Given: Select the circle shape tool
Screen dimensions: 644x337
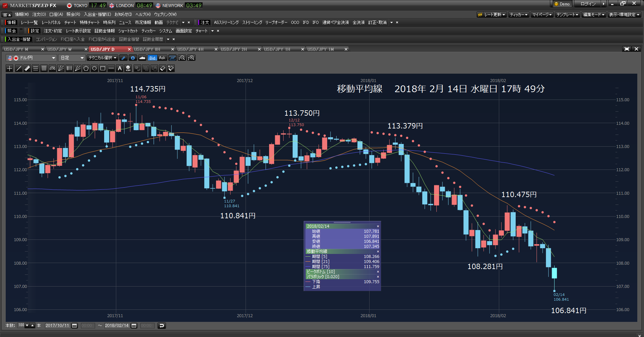Looking at the screenshot, I should pos(94,68).
